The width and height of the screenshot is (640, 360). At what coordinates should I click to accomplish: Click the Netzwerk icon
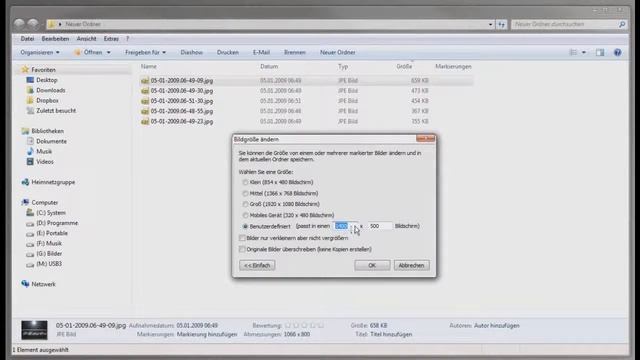click(x=25, y=284)
